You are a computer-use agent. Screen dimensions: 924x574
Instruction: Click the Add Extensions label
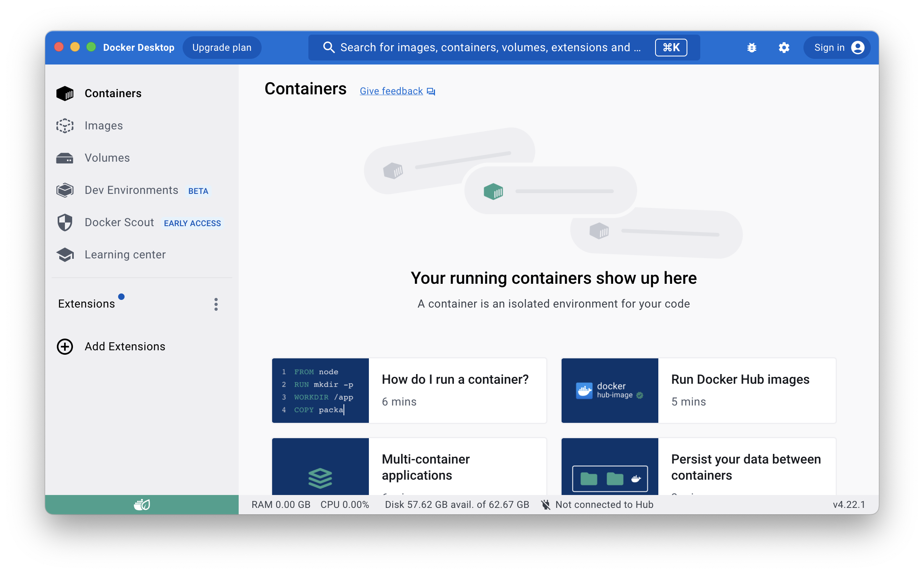tap(125, 347)
